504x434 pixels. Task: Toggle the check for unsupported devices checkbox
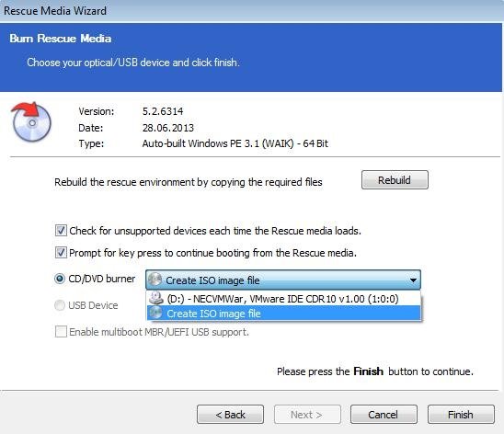[x=61, y=230]
